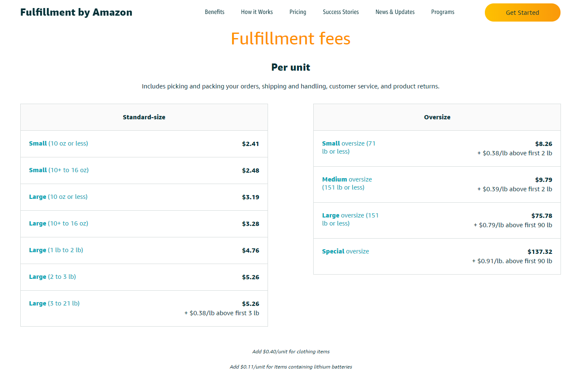Screen dimensions: 588x377
Task: Click the $2.41 fee value
Action: click(251, 144)
